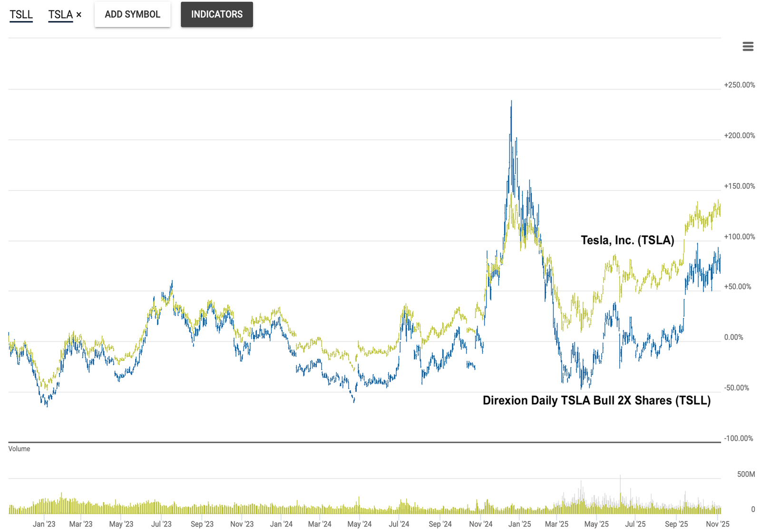Select Jan '23 on the time axis

coord(44,524)
